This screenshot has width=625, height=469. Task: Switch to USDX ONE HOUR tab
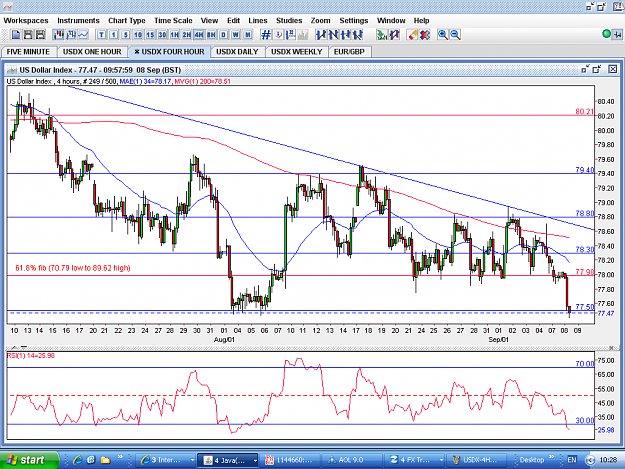tap(92, 52)
